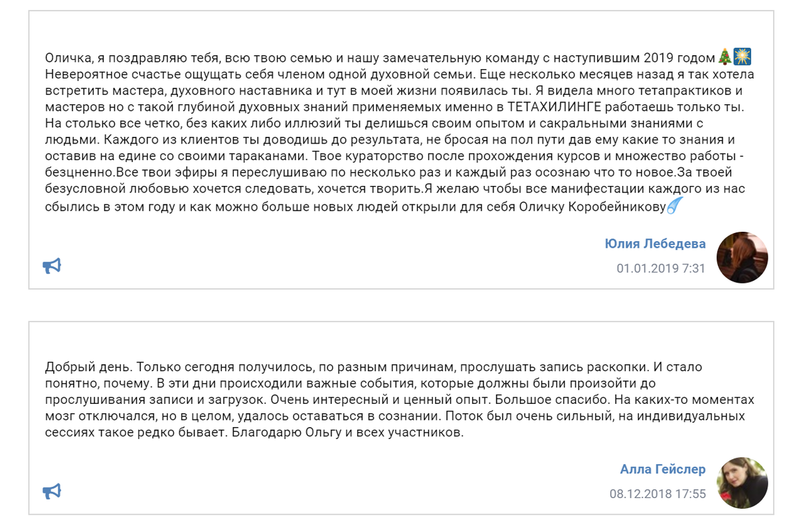Select Юлия Лебедева's round avatar photo
Viewport: 797px width, 532px height.
743,257
